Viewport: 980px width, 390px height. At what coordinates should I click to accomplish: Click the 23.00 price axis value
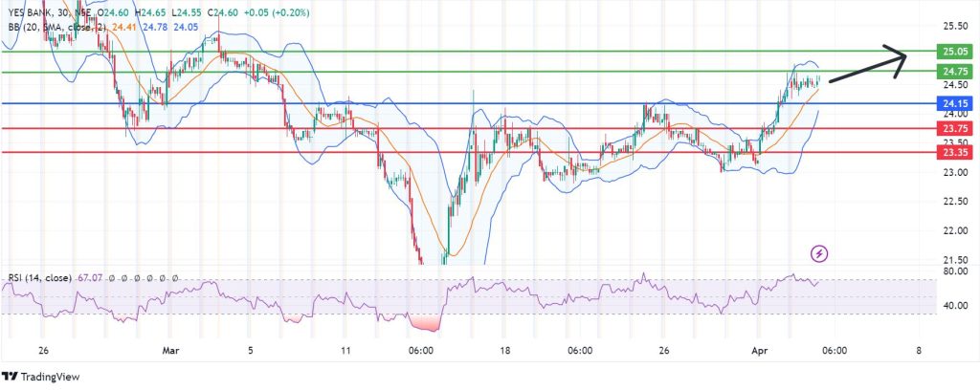coord(954,172)
